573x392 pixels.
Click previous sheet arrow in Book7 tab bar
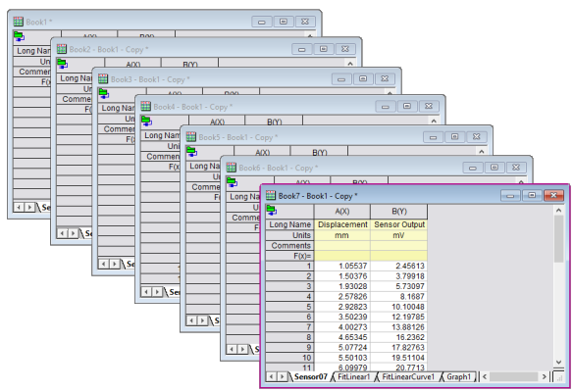point(271,376)
